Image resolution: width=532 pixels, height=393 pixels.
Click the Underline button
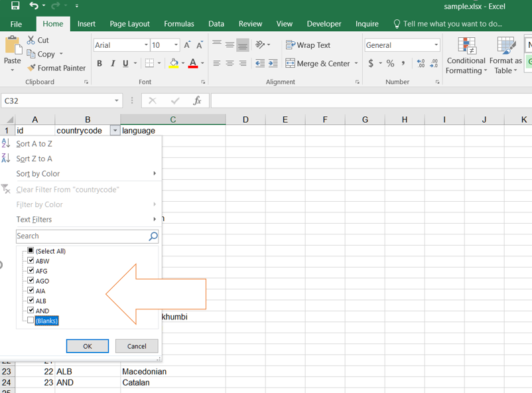126,64
